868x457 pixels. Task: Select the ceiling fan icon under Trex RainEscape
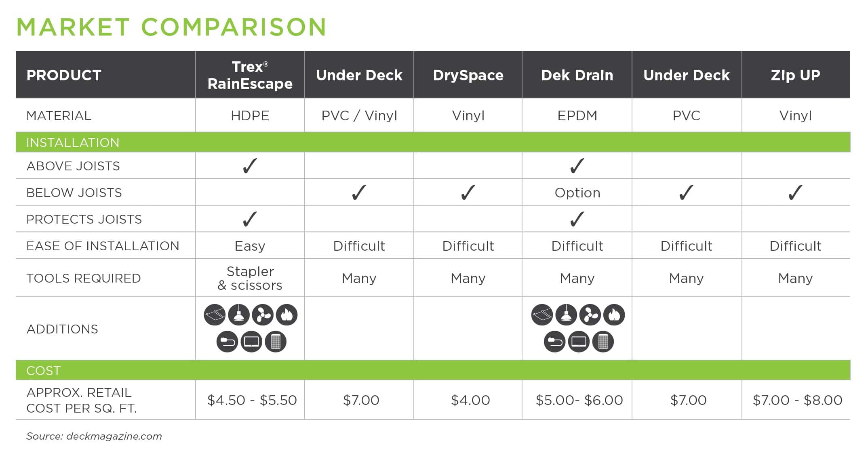click(x=263, y=315)
